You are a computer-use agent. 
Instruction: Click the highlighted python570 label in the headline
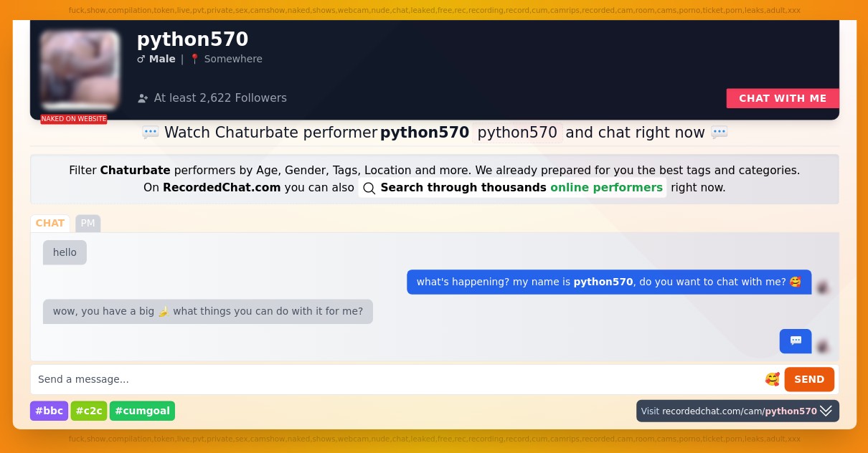(517, 133)
